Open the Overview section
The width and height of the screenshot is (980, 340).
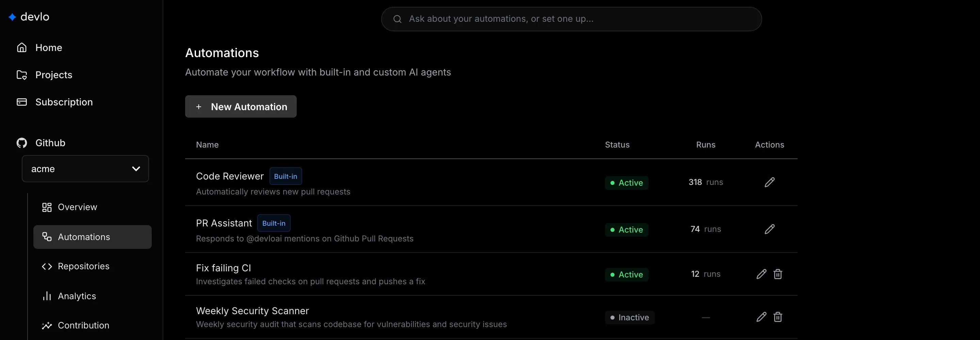click(x=70, y=207)
